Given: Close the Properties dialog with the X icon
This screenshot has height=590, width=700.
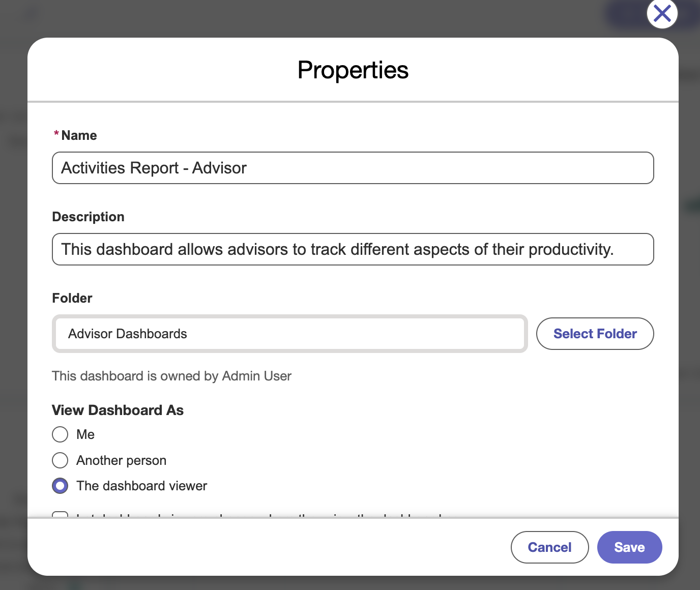Looking at the screenshot, I should [662, 13].
